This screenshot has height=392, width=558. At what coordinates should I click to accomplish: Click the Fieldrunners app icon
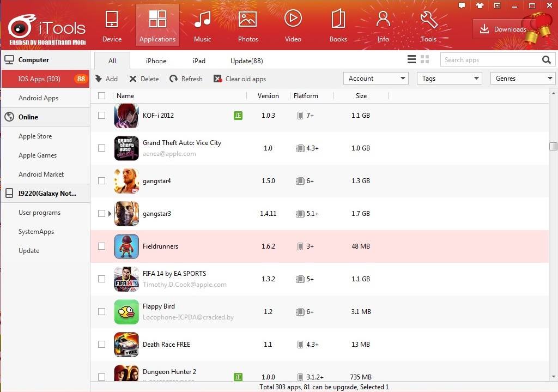tap(126, 246)
